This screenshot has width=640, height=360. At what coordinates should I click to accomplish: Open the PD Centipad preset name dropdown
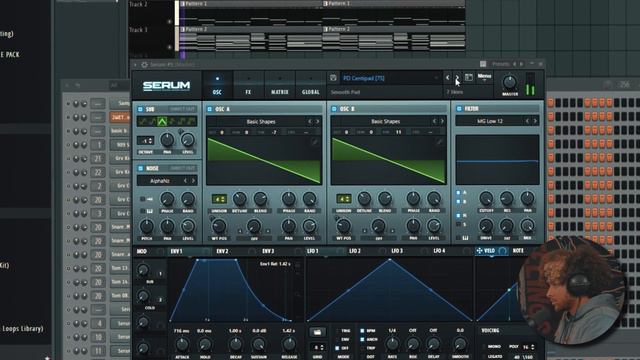coord(390,78)
